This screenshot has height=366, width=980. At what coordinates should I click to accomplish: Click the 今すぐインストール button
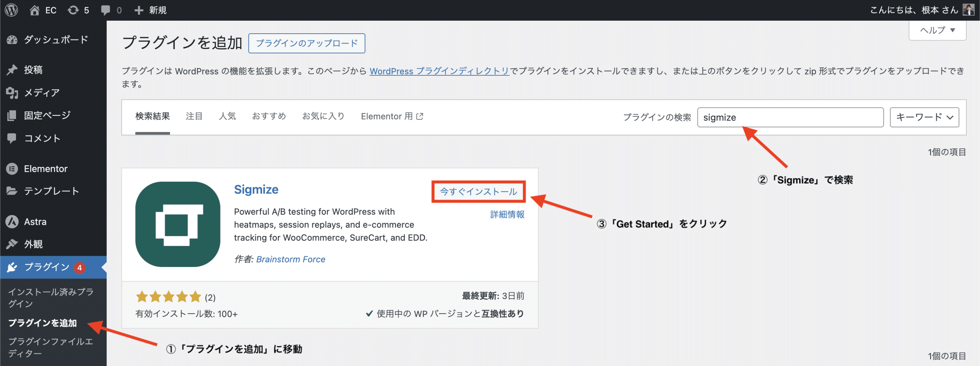[478, 192]
